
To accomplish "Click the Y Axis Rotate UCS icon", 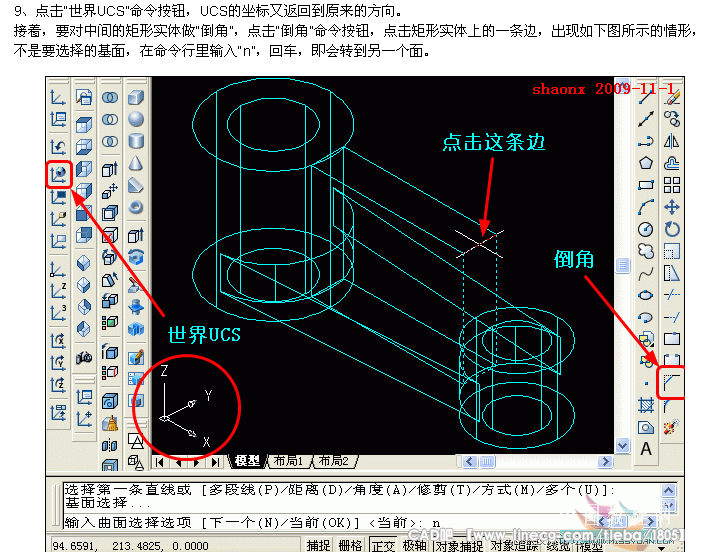I will (x=58, y=363).
